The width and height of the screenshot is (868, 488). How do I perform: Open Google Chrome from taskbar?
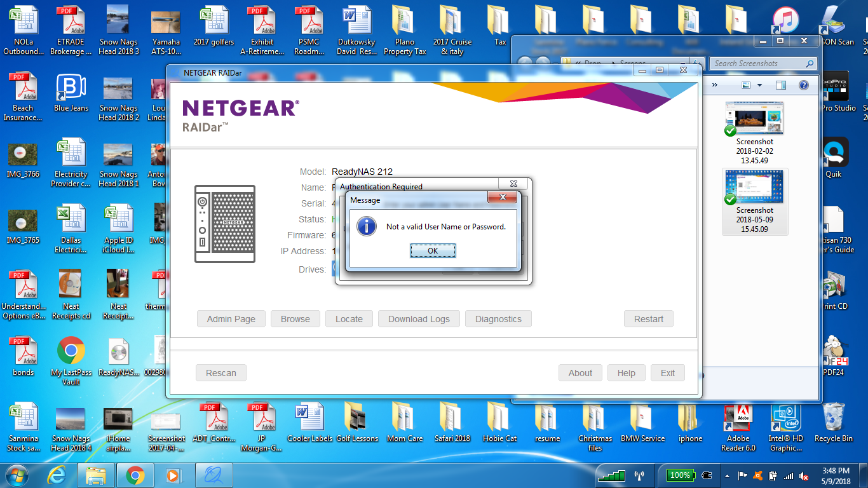click(x=134, y=475)
